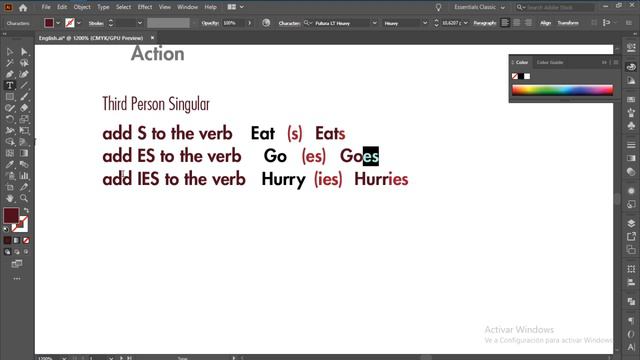Open the Window menu
The height and width of the screenshot is (360, 640).
187,7
